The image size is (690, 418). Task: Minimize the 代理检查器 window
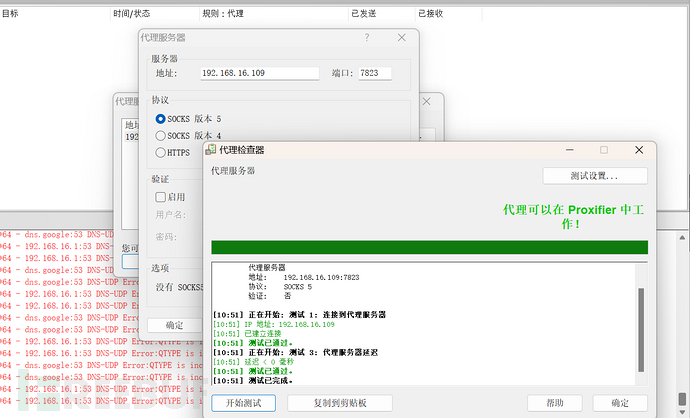coord(570,150)
